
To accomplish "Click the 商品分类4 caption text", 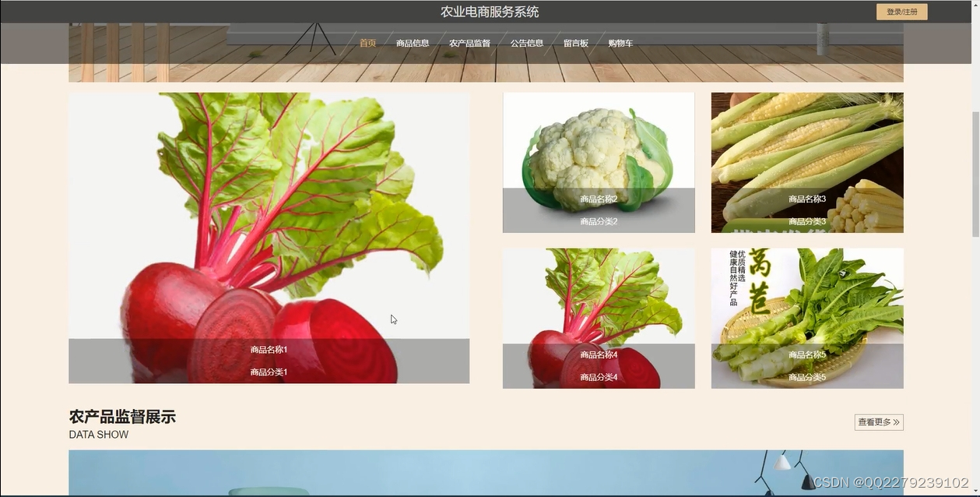I will click(599, 378).
